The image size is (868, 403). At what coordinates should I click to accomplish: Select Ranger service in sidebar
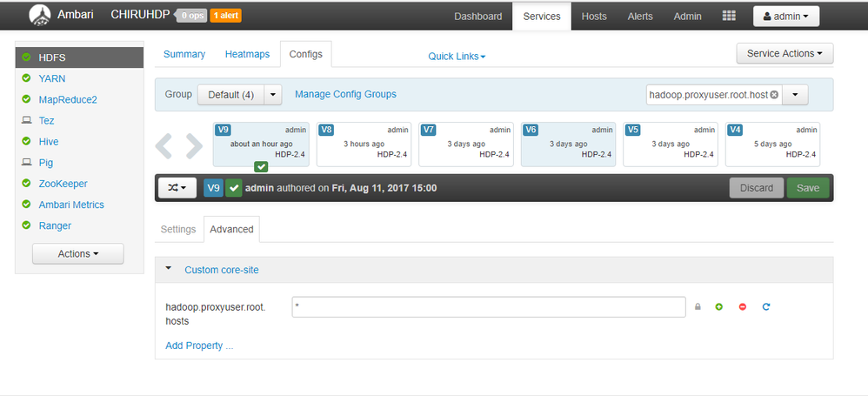coord(55,225)
